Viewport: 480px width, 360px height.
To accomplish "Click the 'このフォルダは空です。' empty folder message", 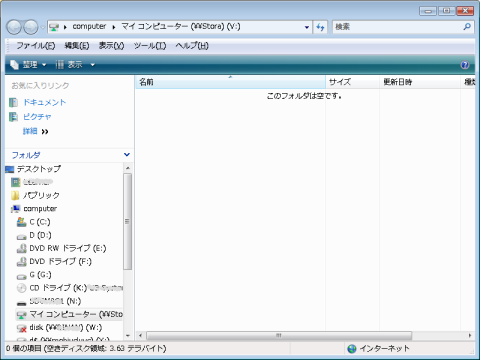I will coord(304,96).
